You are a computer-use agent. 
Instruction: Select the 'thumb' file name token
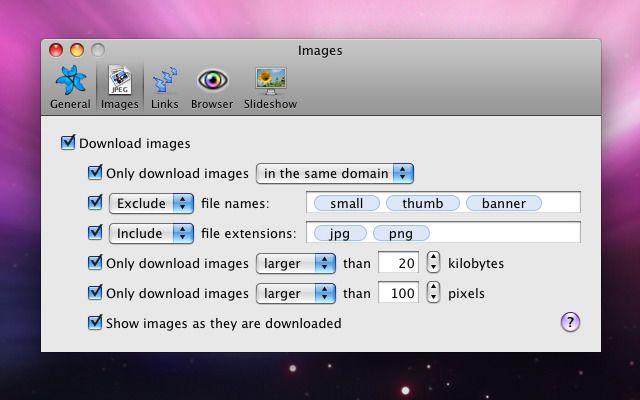423,203
